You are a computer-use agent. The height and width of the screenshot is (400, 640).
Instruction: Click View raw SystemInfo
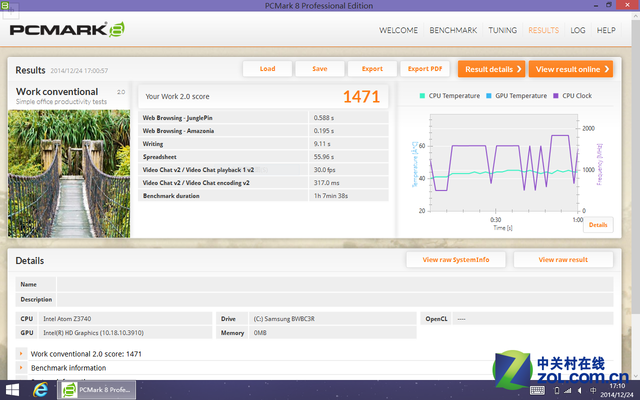(x=456, y=260)
